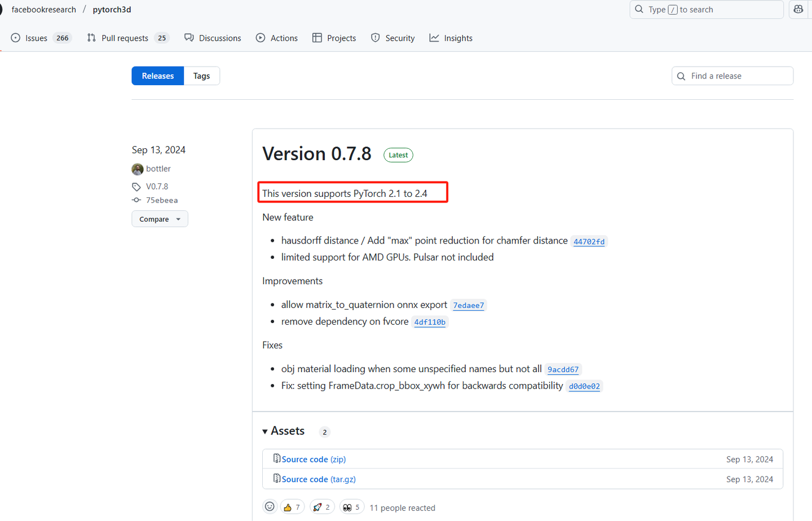Toggle the rocket reaction on this release

pos(322,506)
